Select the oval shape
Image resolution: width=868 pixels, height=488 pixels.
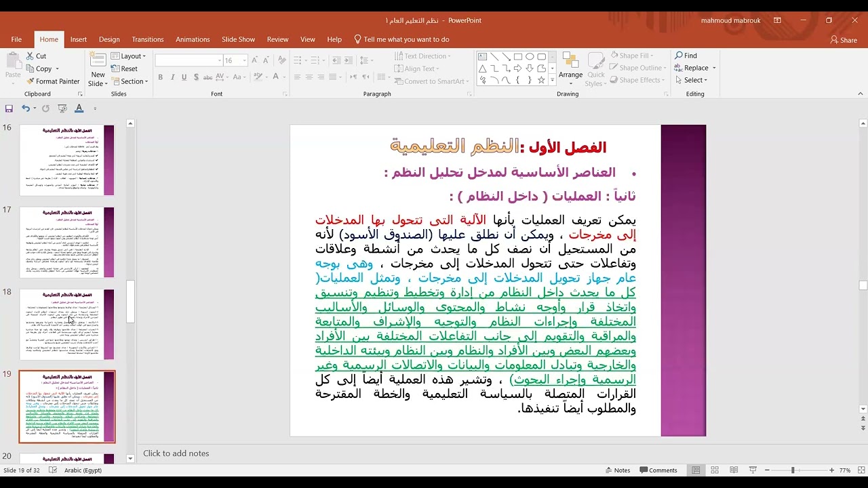(x=530, y=57)
